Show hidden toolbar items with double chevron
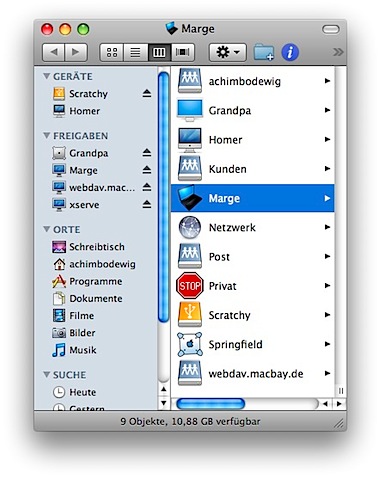The height and width of the screenshot is (478, 380). click(338, 52)
